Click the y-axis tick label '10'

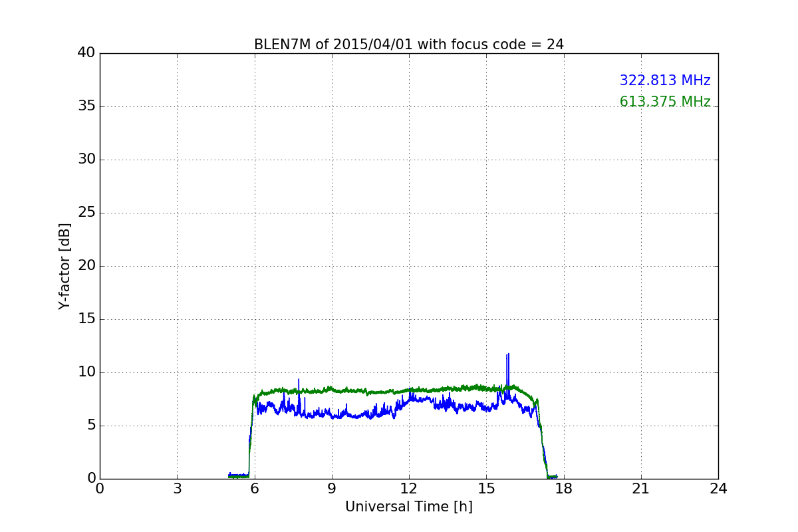click(x=86, y=372)
